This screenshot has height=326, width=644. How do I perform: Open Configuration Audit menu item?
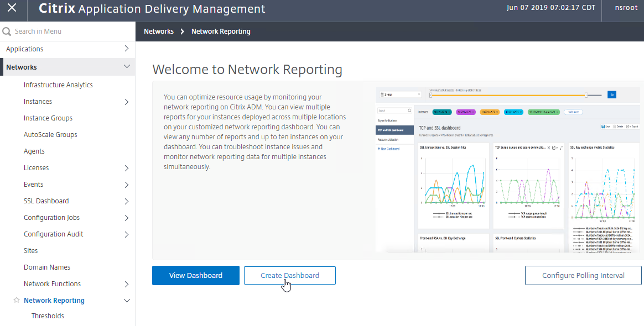pyautogui.click(x=54, y=234)
